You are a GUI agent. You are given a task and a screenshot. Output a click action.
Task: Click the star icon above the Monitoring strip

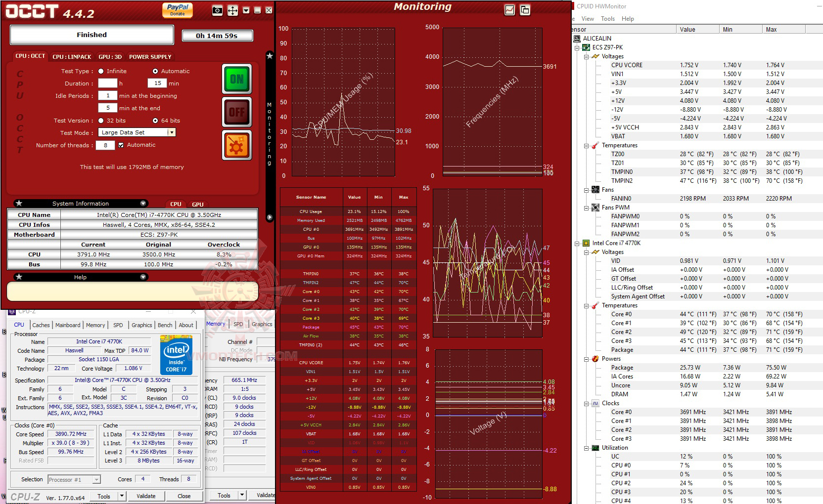point(270,56)
